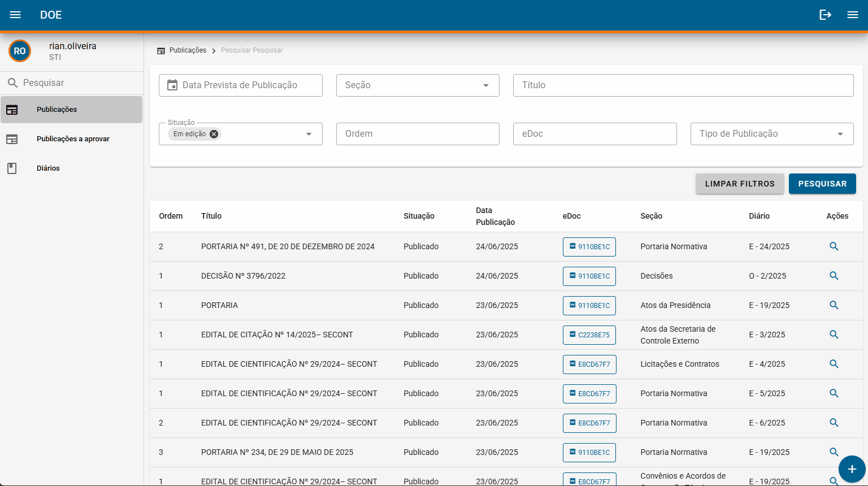
Task: View details of PORTARIA Nº 234 row
Action: [x=834, y=452]
